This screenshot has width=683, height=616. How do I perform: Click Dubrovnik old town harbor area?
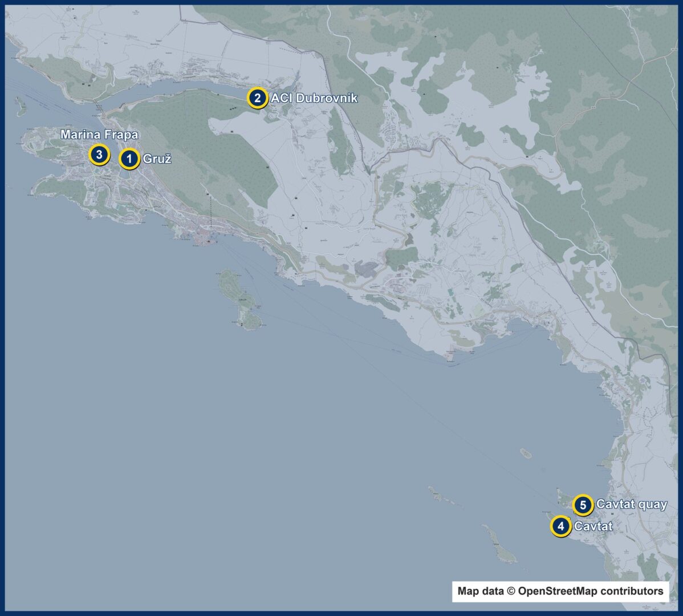tap(204, 238)
